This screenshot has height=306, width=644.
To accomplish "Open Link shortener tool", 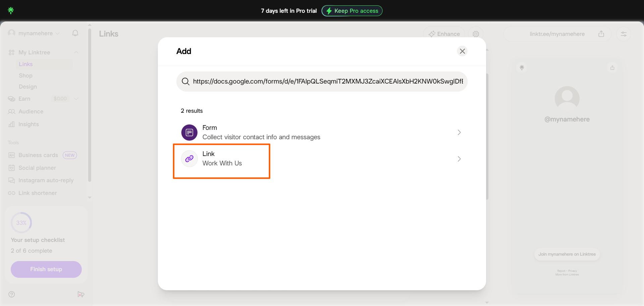I will (x=38, y=193).
